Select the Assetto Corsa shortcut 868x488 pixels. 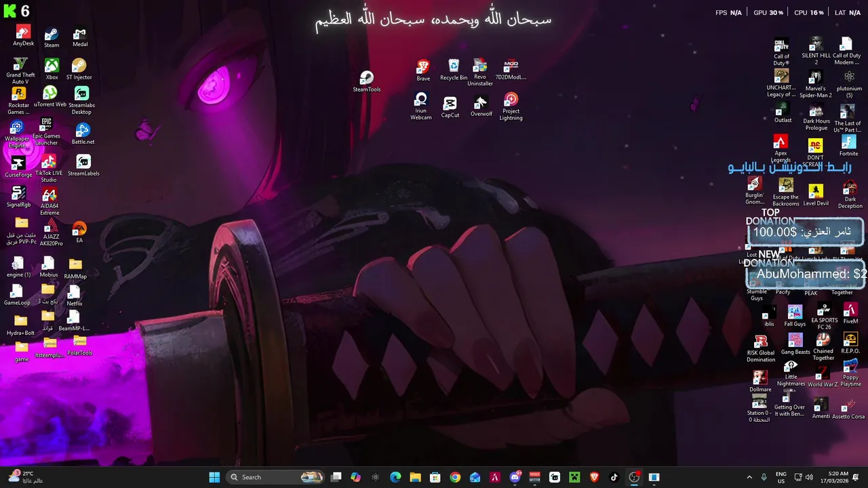848,409
